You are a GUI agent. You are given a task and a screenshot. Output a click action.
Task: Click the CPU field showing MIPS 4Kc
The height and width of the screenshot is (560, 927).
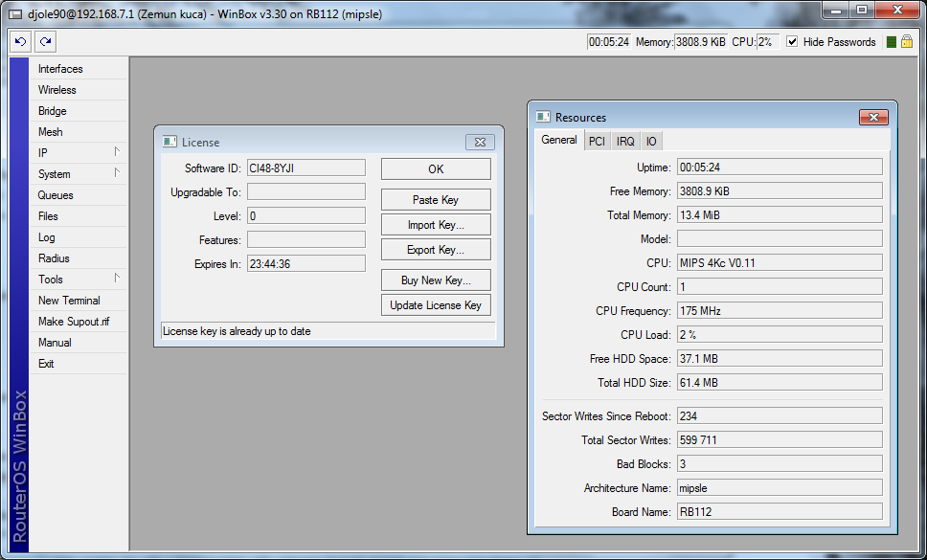(780, 263)
